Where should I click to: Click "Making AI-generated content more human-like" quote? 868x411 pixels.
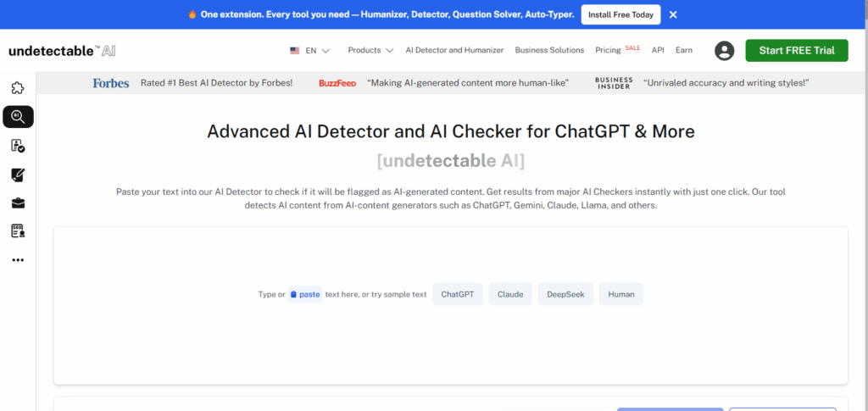coord(468,84)
